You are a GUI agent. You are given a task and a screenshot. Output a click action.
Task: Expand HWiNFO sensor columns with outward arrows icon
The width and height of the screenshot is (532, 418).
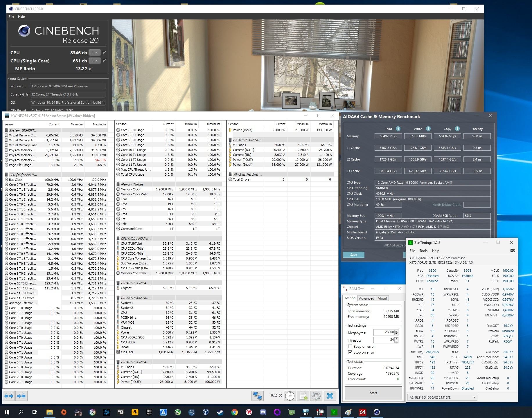click(x=9, y=396)
